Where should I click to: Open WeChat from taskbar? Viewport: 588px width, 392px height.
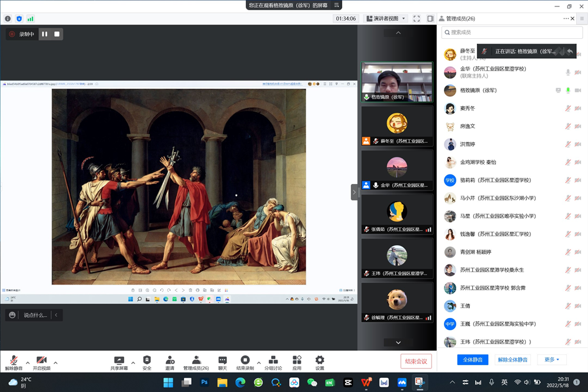(312, 382)
